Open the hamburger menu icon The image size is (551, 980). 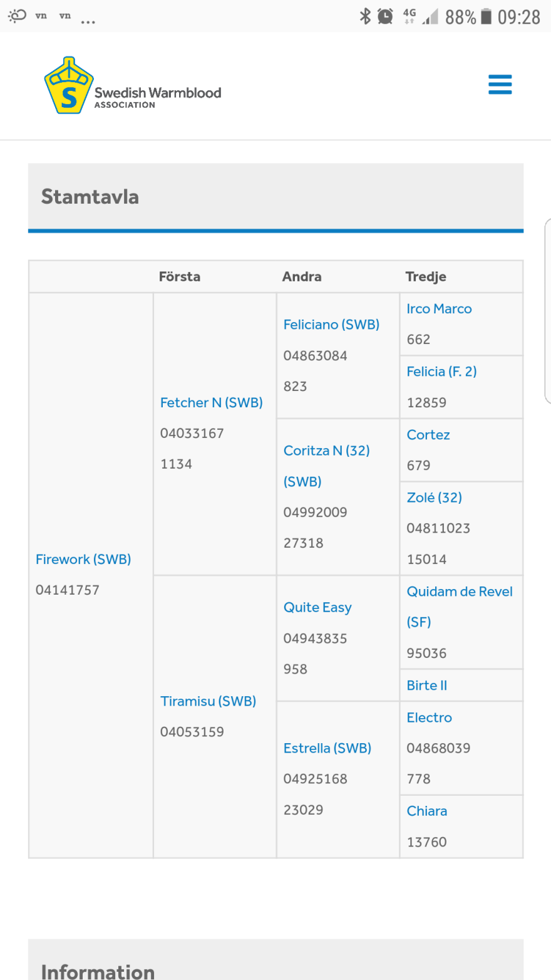[x=500, y=85]
